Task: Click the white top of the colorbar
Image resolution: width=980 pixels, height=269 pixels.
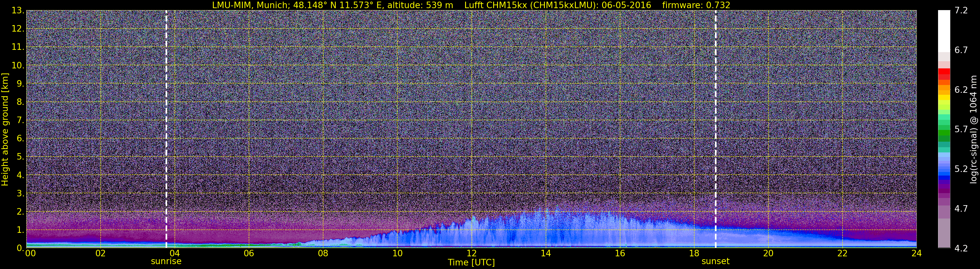Action: 944,31
